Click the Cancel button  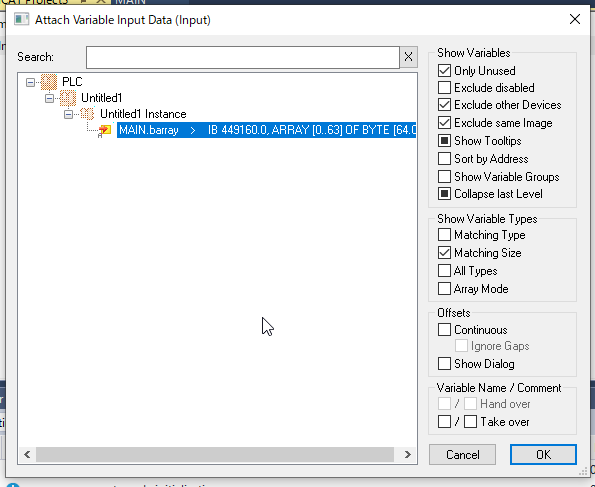coord(462,454)
